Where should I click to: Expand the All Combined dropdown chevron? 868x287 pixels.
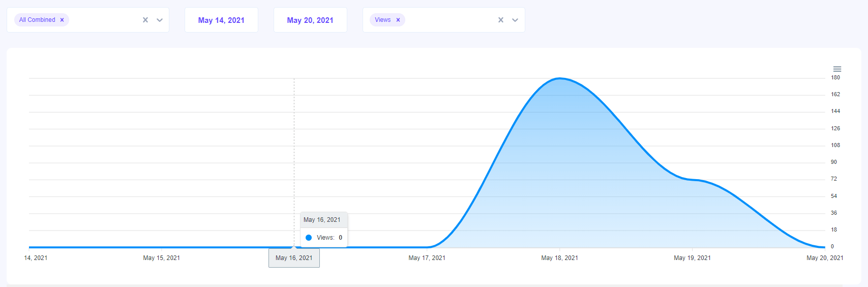pos(160,20)
